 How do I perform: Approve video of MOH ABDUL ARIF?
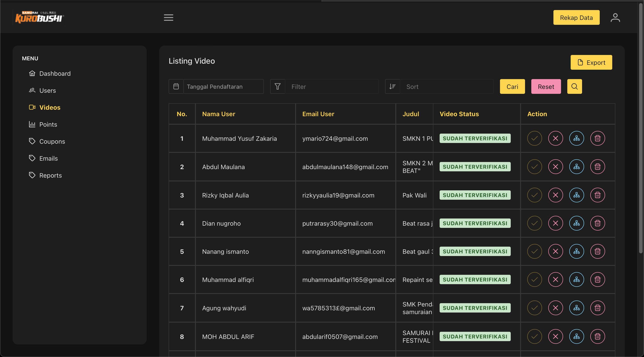click(x=534, y=336)
